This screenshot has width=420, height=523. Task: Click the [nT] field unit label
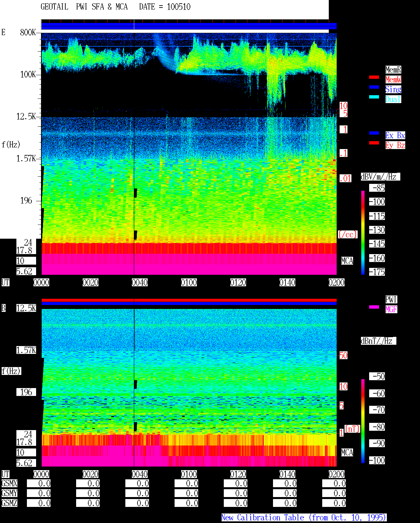[352, 429]
